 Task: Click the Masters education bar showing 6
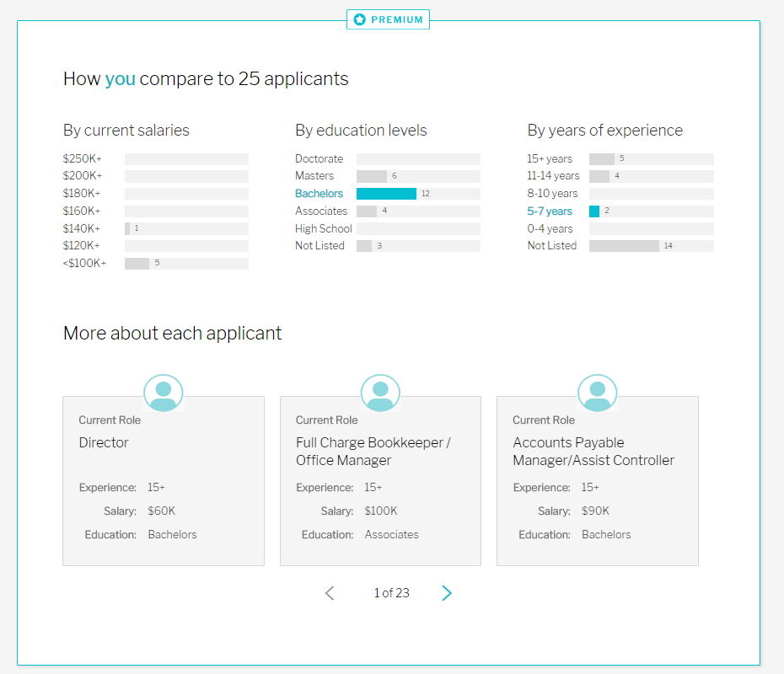[372, 176]
